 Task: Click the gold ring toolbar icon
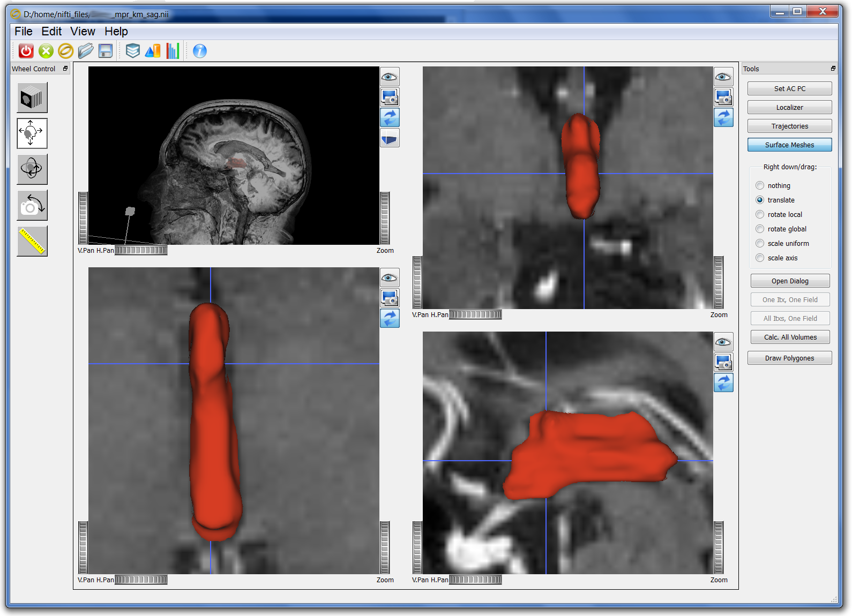click(65, 51)
